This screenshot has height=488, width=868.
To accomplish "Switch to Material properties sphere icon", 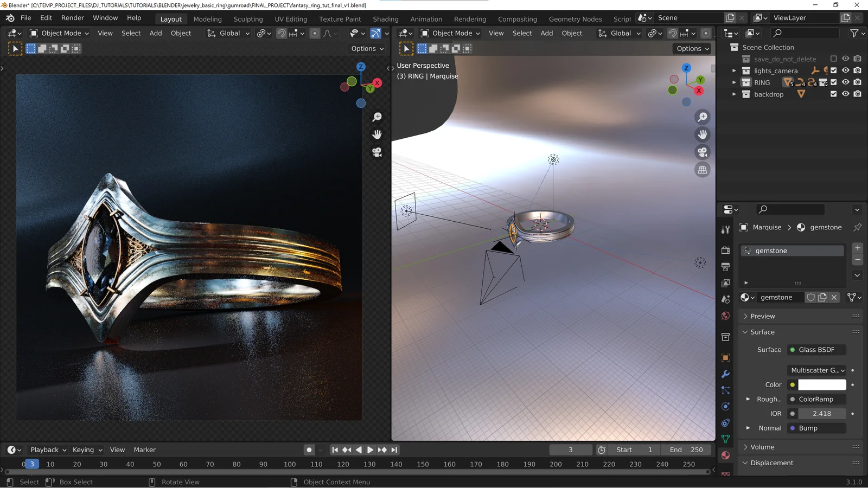I will click(x=725, y=455).
